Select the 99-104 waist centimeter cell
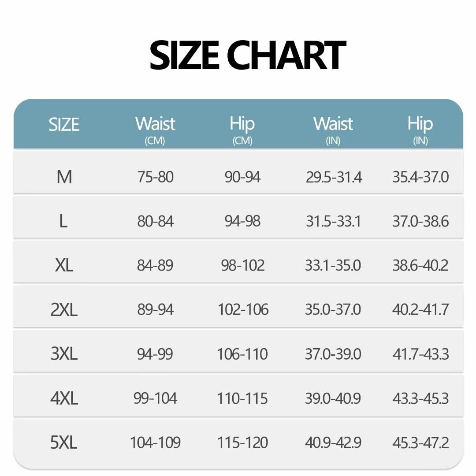 point(155,398)
